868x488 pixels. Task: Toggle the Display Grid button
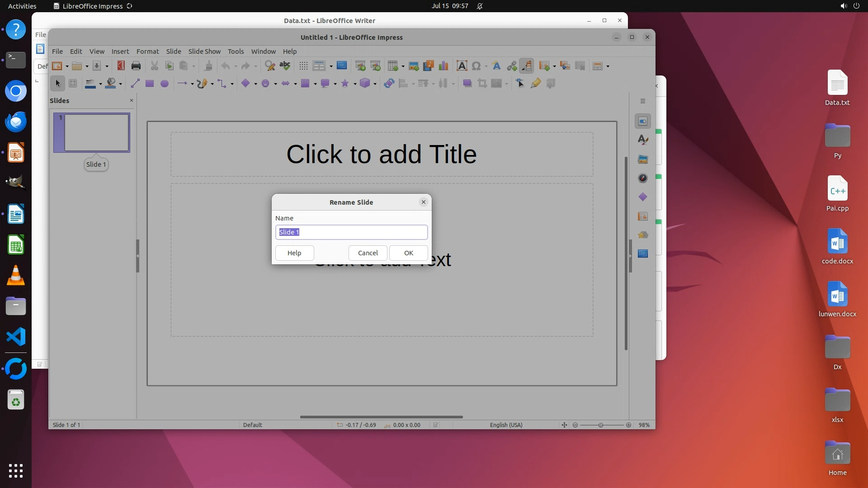pyautogui.click(x=303, y=66)
